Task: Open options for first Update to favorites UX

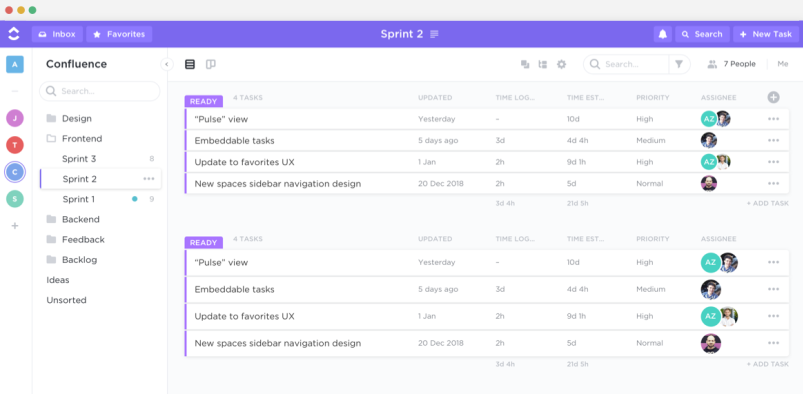Action: coord(773,162)
